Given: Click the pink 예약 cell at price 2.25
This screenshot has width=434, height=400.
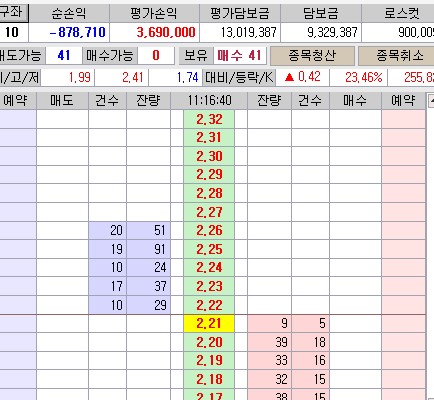Looking at the screenshot, I should click(x=403, y=249).
